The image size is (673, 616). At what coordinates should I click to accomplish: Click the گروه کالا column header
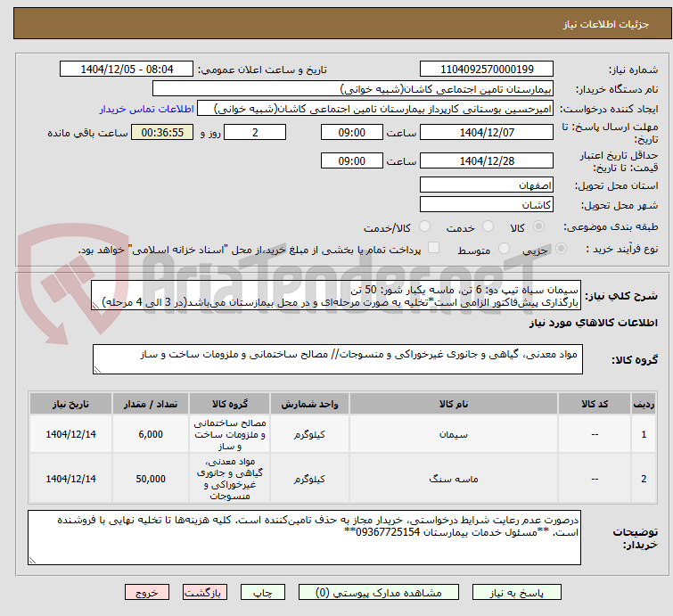tap(230, 404)
